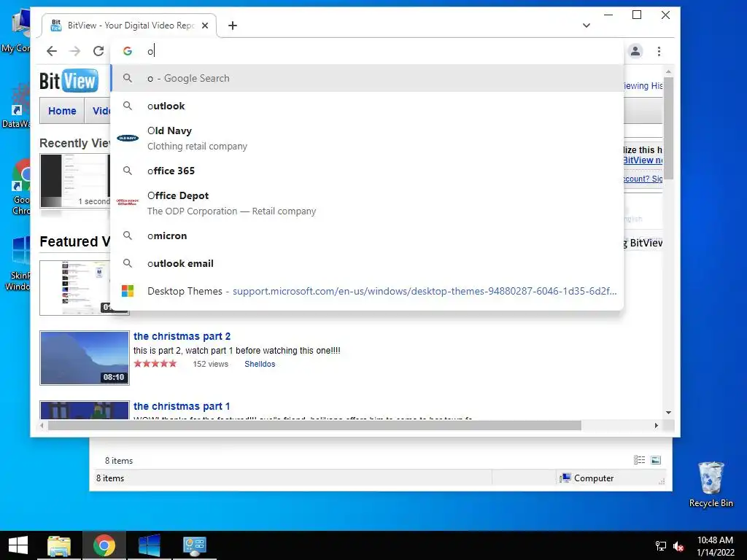Pick the Office Depot suggestion
The height and width of the screenshot is (560, 747).
[x=367, y=203]
